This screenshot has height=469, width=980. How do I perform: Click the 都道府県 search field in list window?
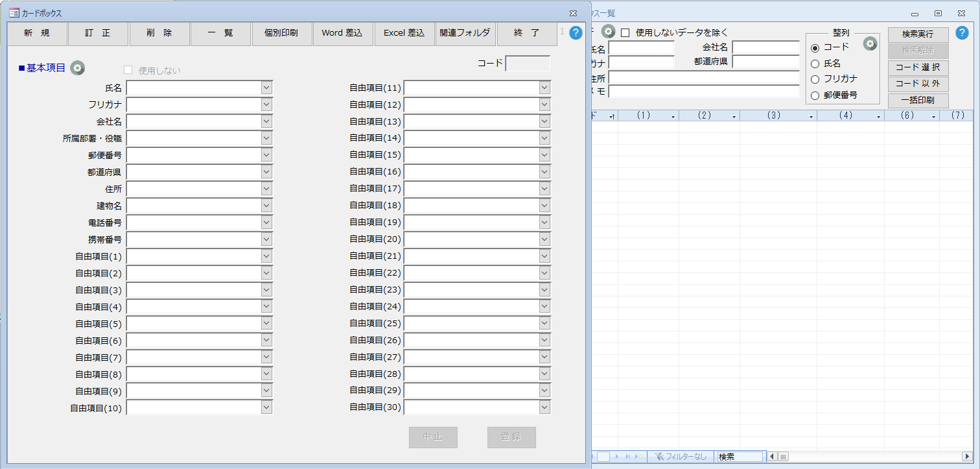click(x=766, y=62)
